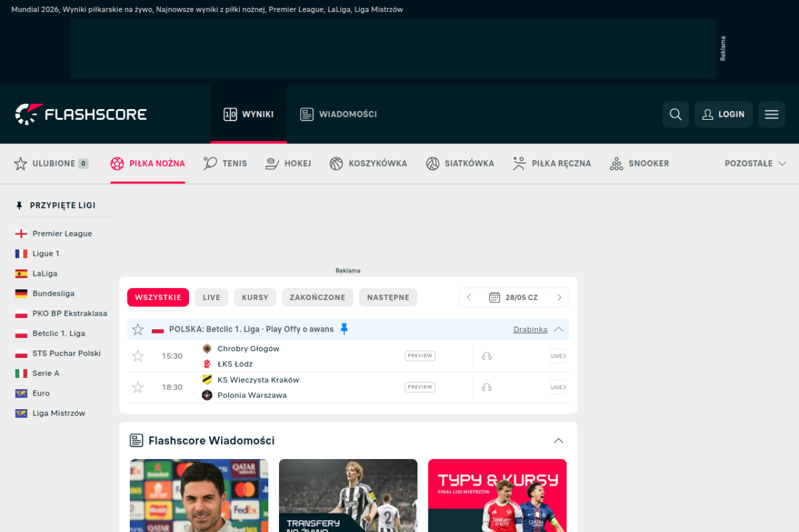Open the Drabinka bracket link

click(x=531, y=329)
